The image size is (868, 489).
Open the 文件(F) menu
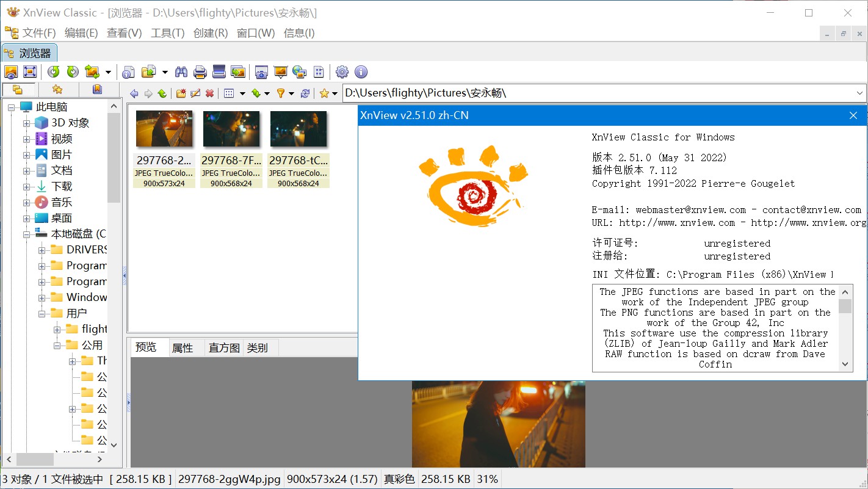pos(39,33)
